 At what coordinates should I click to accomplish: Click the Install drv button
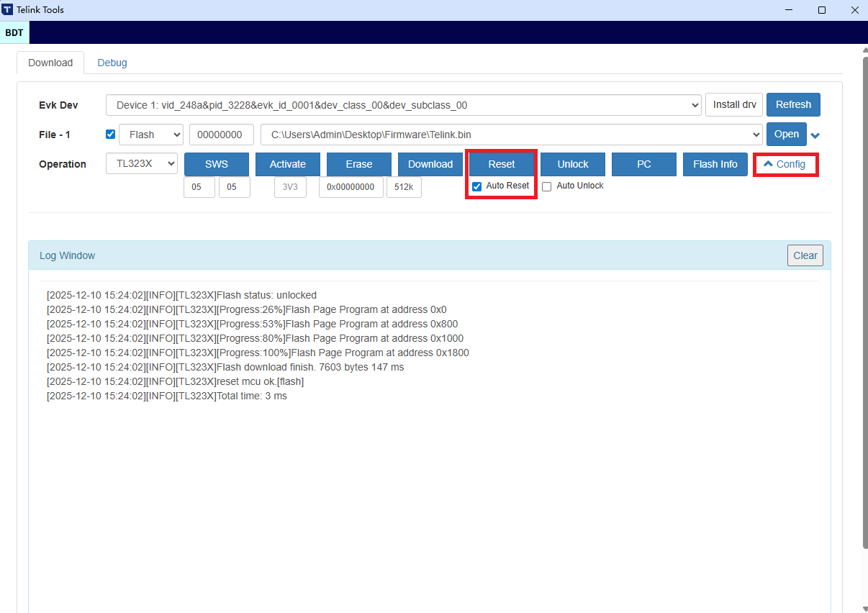pos(733,105)
